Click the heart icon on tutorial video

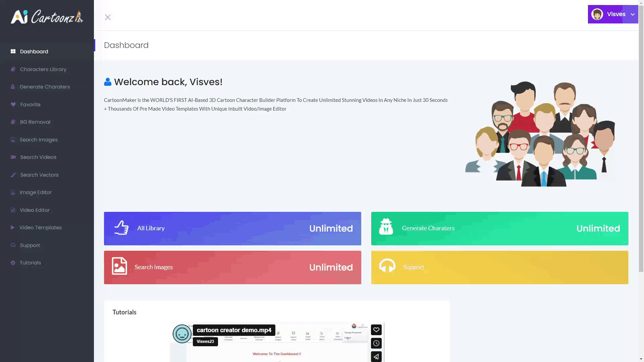tap(376, 330)
